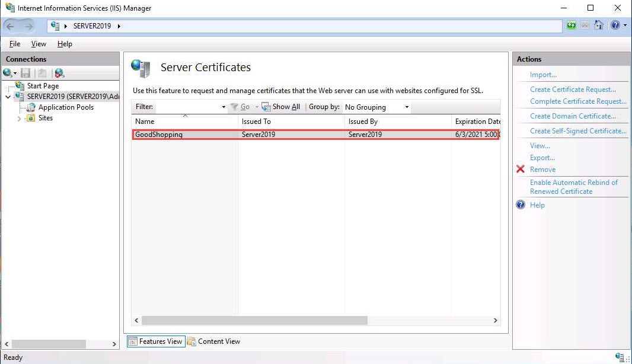Screen dimensions: 632x364
Task: Open the Help question mark icon in top toolbar
Action: pos(615,25)
